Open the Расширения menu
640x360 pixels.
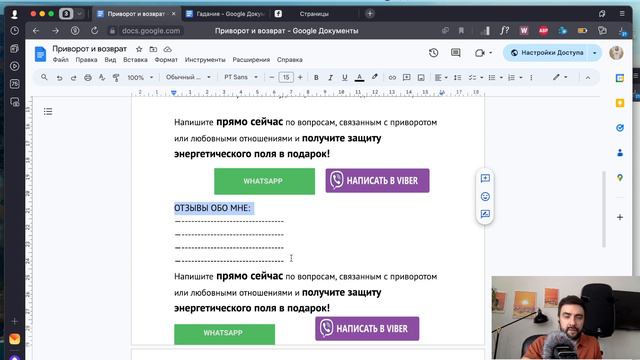pyautogui.click(x=251, y=60)
